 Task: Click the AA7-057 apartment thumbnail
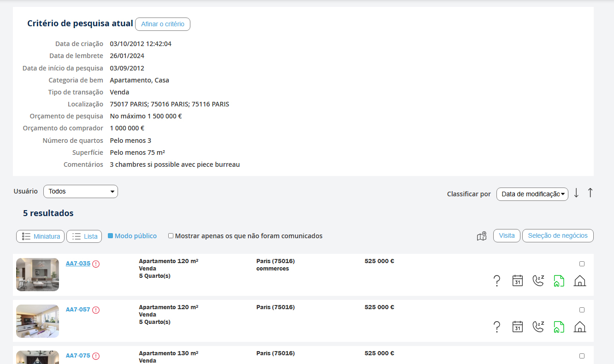37,321
